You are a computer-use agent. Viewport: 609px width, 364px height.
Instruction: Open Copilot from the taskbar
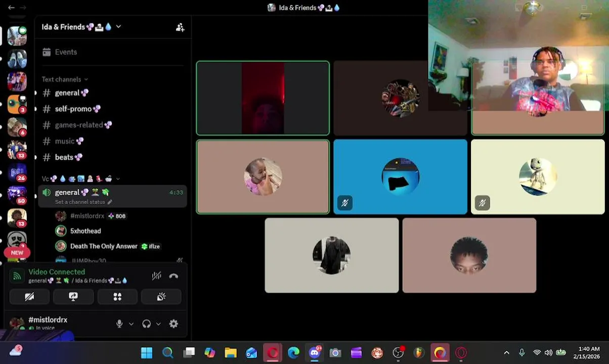click(x=209, y=352)
